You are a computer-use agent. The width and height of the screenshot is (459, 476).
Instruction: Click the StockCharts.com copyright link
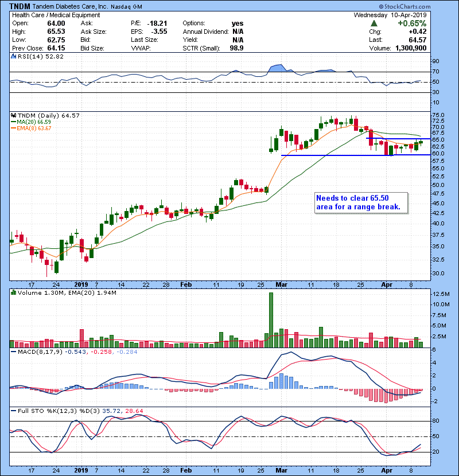tap(404, 6)
